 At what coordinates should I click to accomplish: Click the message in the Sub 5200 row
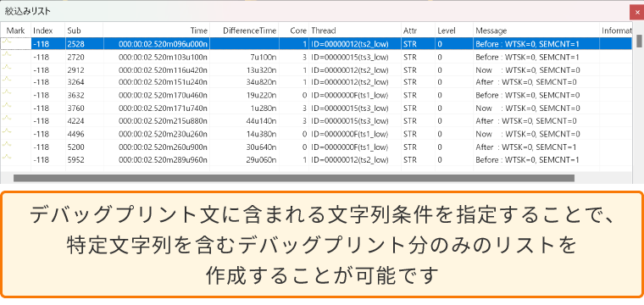pyautogui.click(x=526, y=147)
